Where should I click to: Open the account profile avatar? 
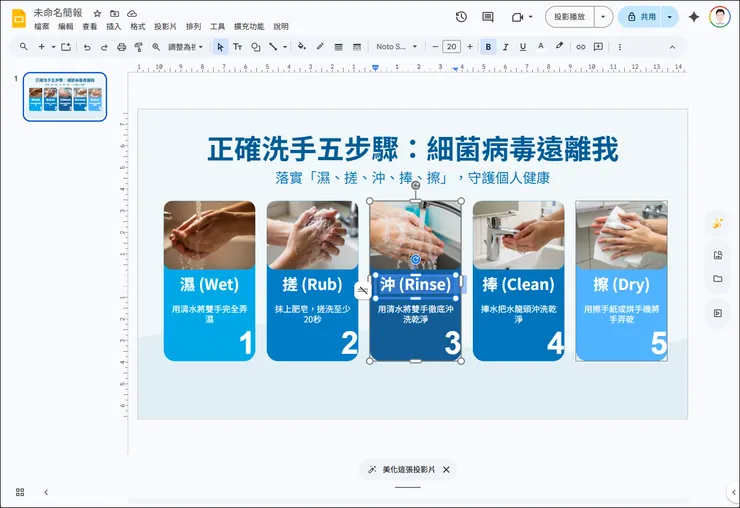click(719, 17)
